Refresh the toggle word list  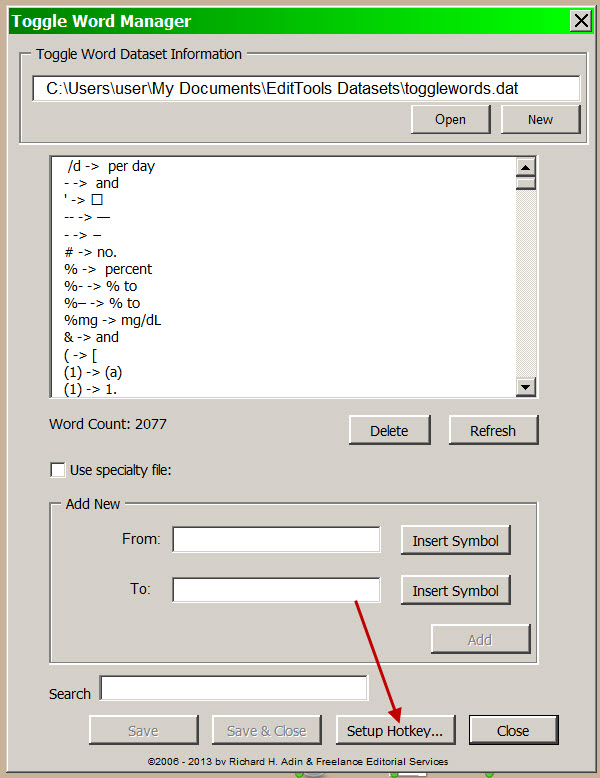pos(493,430)
